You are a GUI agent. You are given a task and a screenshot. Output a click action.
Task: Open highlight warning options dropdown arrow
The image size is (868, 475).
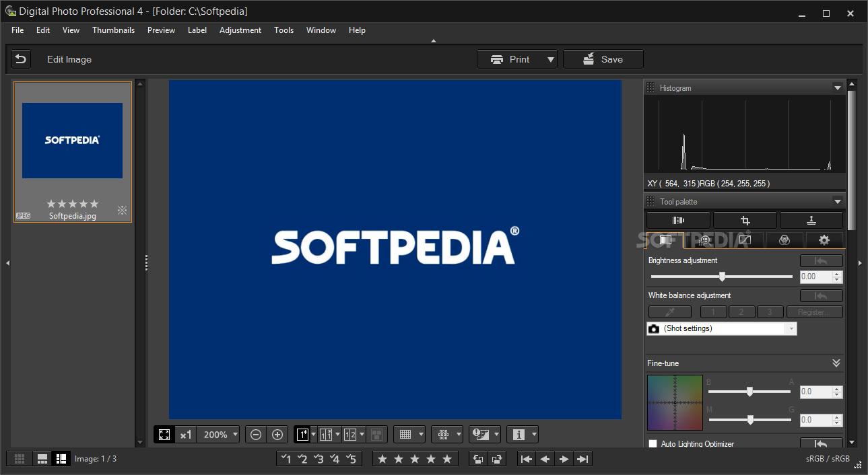(496, 435)
